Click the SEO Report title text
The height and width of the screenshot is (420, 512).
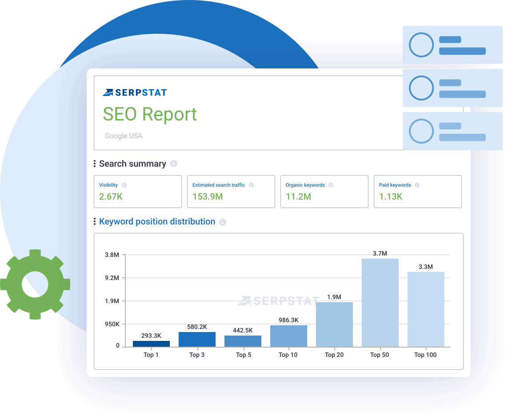tap(150, 114)
